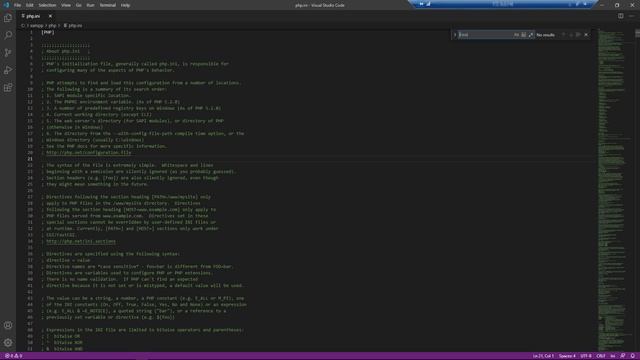Open the Selection menu
640x360 pixels.
(47, 5)
